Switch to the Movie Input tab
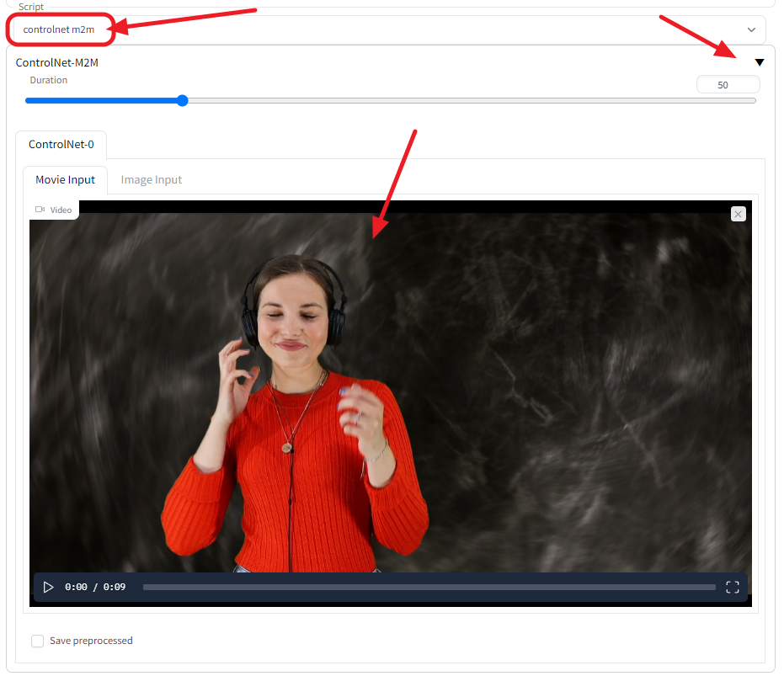This screenshot has height=676, width=784. click(65, 180)
